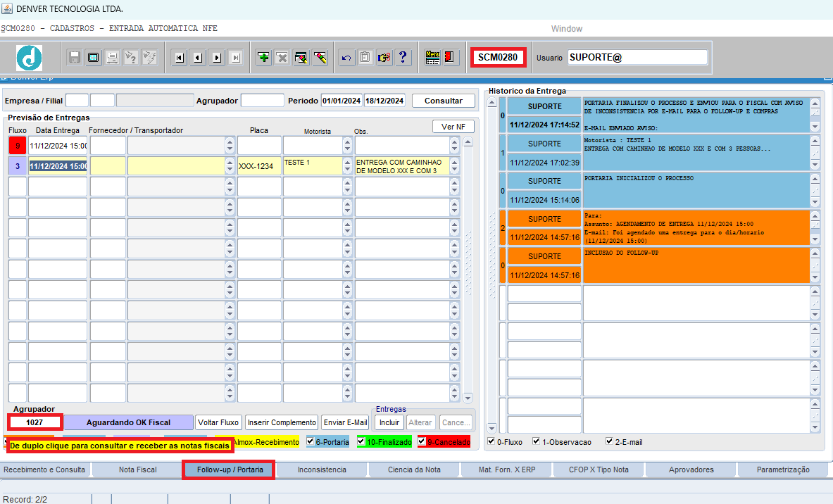Uncheck the 2-E-mail history filter
The width and height of the screenshot is (833, 504).
609,441
